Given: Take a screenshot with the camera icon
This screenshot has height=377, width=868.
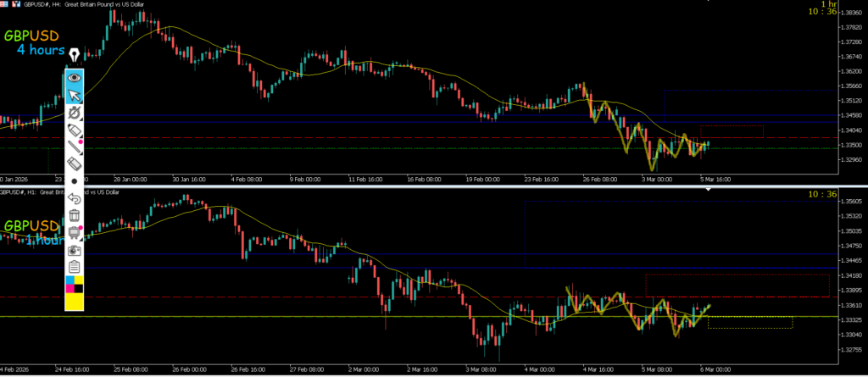Looking at the screenshot, I should (x=75, y=250).
